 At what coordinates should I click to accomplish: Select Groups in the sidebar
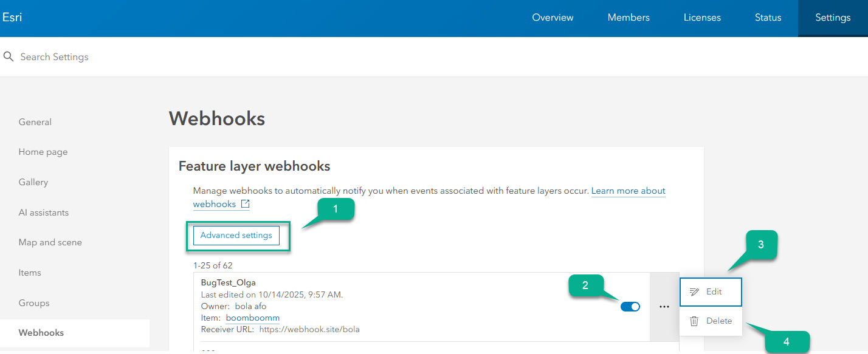point(33,303)
